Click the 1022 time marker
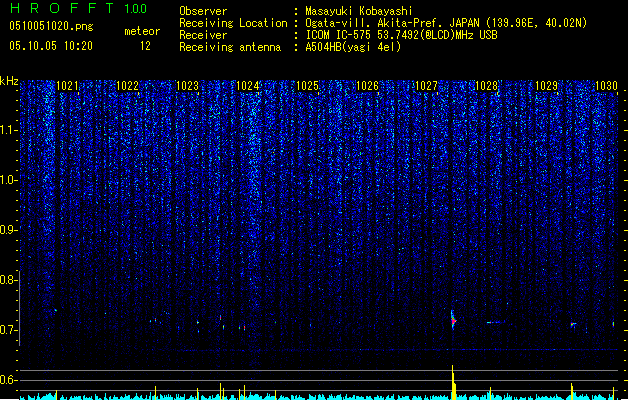 [x=127, y=86]
